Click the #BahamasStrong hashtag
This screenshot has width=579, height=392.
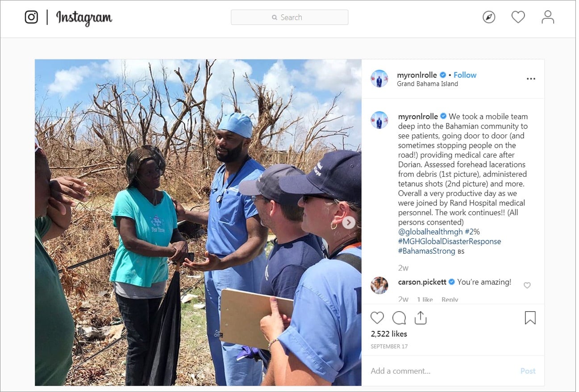tap(427, 251)
